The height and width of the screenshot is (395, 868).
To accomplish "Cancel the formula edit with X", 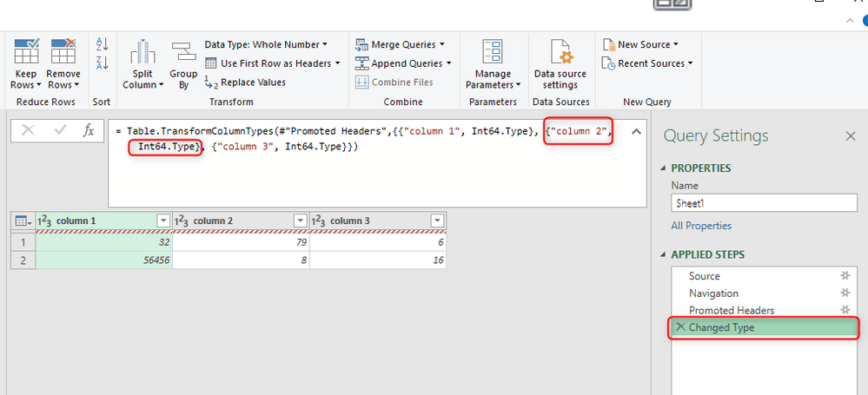I will pos(28,130).
